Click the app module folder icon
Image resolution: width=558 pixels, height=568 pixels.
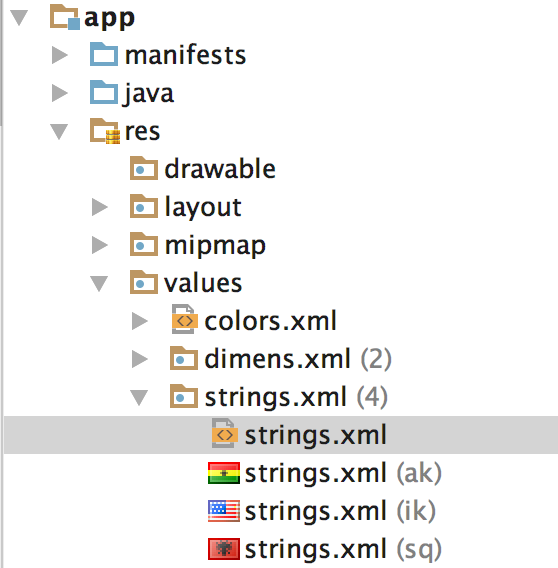tap(65, 17)
